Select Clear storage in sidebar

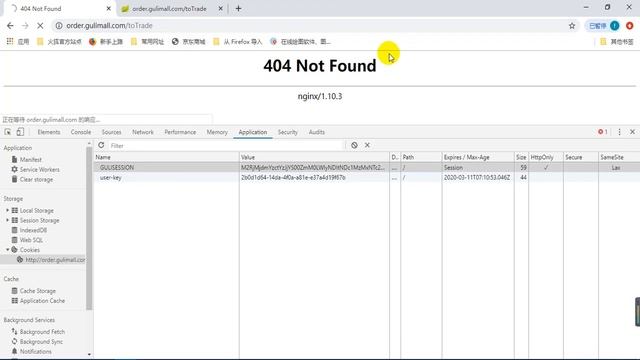(36, 180)
